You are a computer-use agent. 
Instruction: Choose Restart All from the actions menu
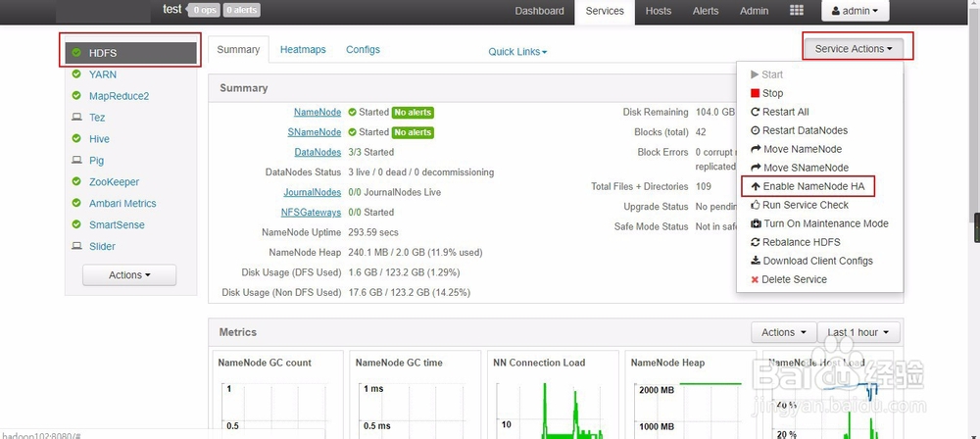coord(780,112)
